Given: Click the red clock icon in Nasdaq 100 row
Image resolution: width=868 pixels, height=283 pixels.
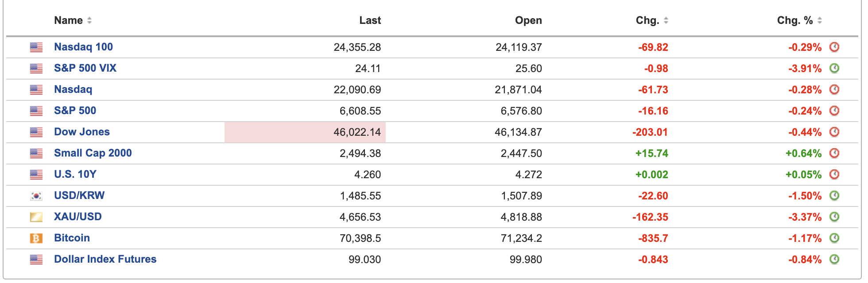Looking at the screenshot, I should (x=834, y=47).
